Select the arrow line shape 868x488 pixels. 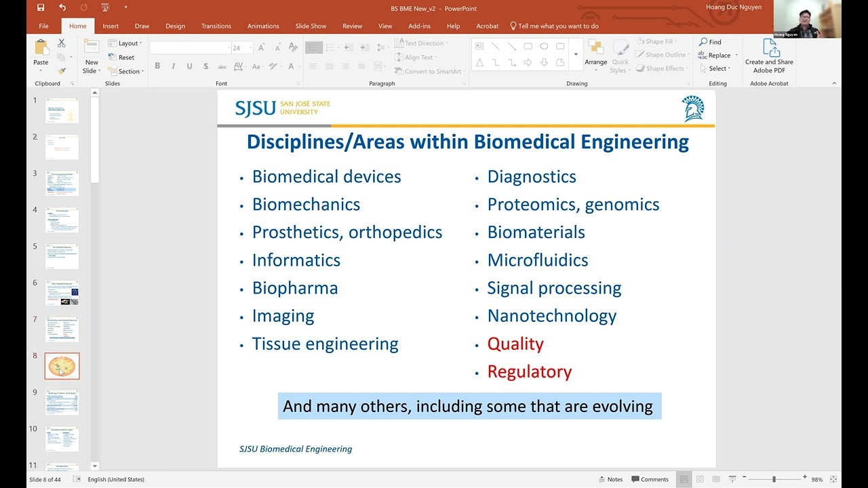[511, 46]
